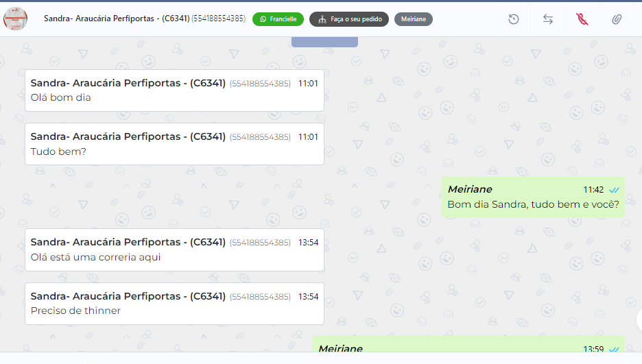Select the 'Bom dia Sandra' reply bubble
Viewport: 642px width, 364px height.
(533, 197)
